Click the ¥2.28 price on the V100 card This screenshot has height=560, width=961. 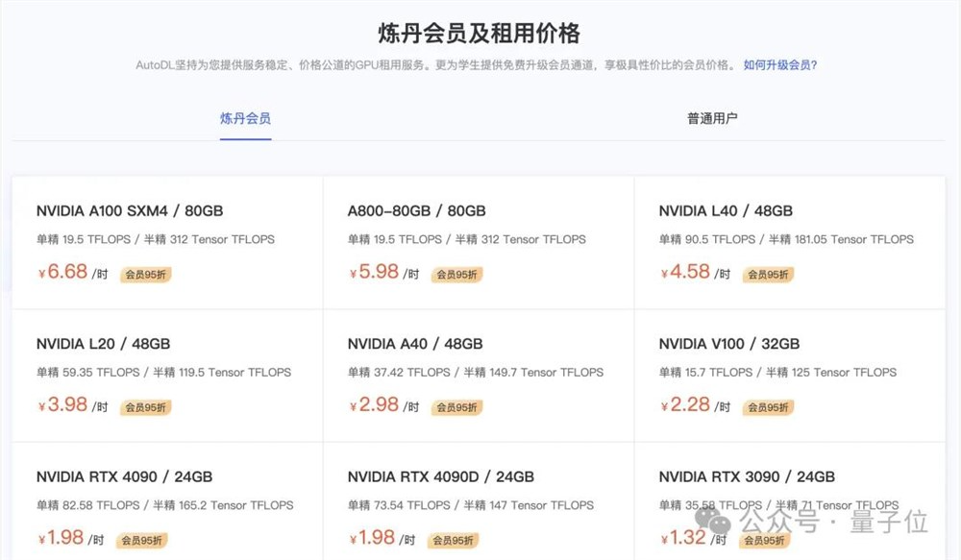coord(685,404)
